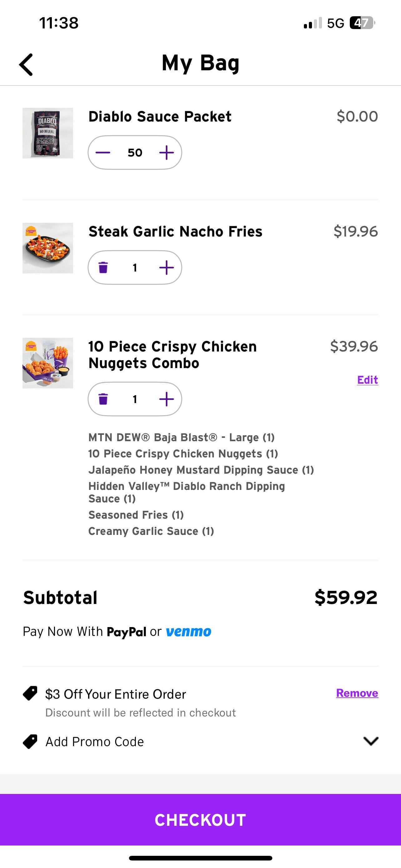Remove the Chicken Nuggets Combo via trash icon
The image size is (401, 868).
[103, 399]
